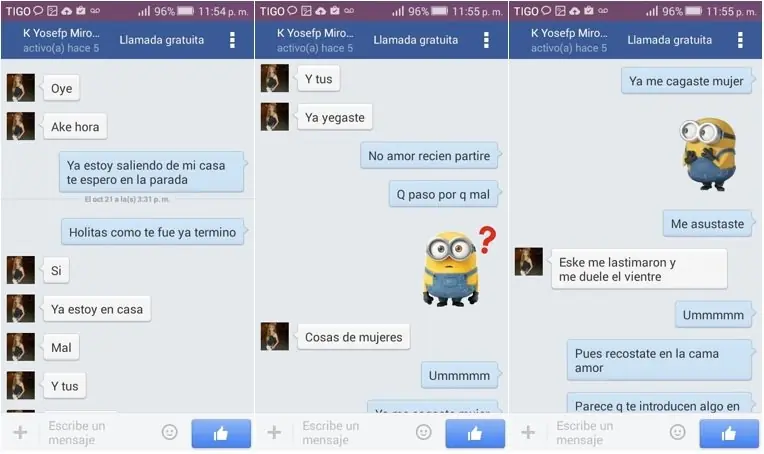Image resolution: width=764 pixels, height=454 pixels.
Task: Tap the 'El oct 21 a la(s) 3:31 p. m.' timestamp
Action: coord(127,199)
